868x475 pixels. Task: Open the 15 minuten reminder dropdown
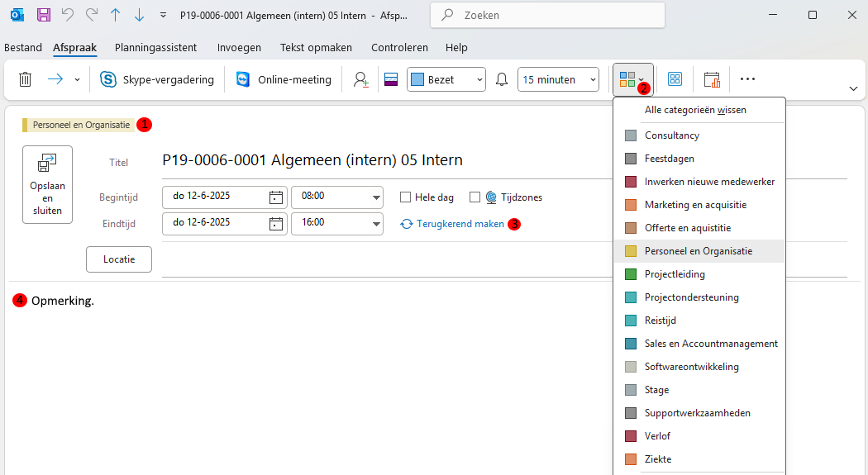[558, 79]
